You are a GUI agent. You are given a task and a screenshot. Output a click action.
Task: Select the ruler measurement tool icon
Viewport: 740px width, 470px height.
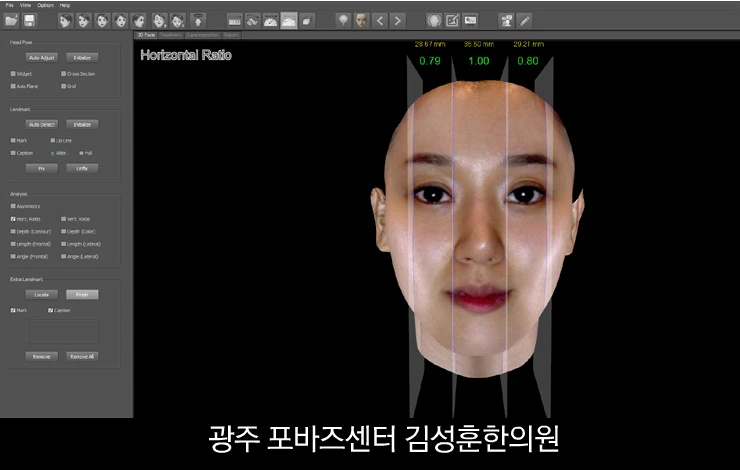(x=235, y=21)
